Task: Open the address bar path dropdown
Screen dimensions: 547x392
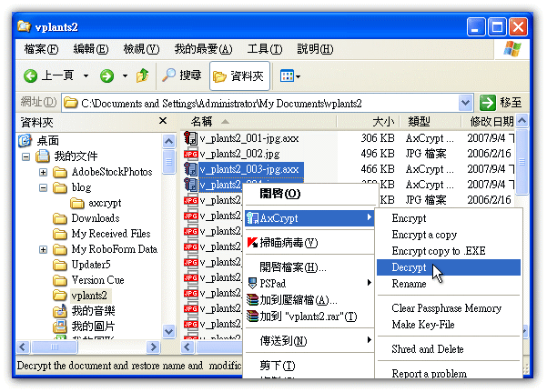Action: (x=465, y=103)
